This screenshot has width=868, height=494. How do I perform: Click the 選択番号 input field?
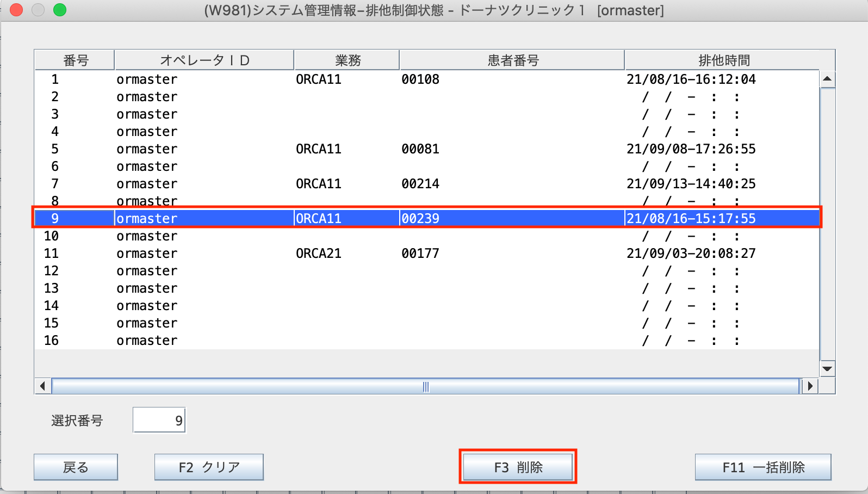tap(159, 421)
